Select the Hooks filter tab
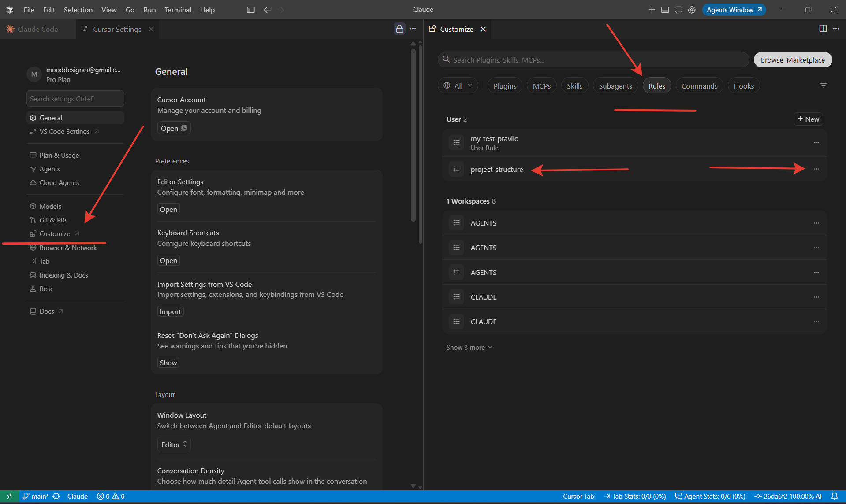 coord(744,85)
